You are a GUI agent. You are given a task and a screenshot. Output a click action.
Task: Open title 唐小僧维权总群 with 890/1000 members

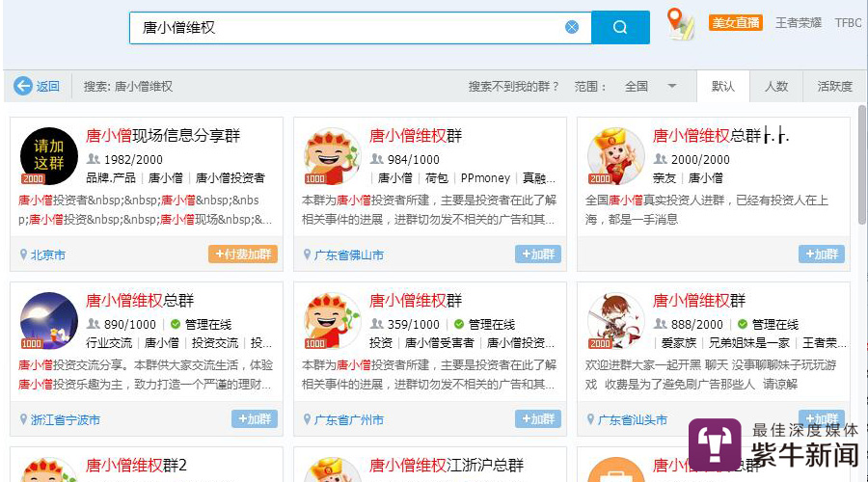click(140, 300)
